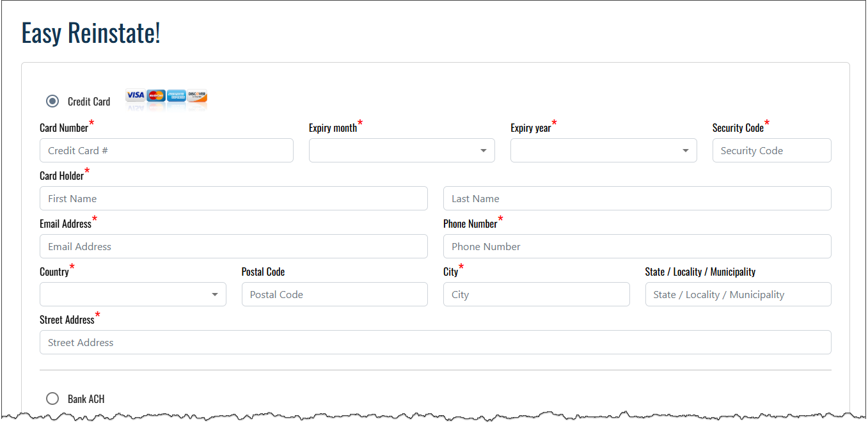Image resolution: width=868 pixels, height=426 pixels.
Task: Click the Street Address input field
Action: pyautogui.click(x=435, y=342)
